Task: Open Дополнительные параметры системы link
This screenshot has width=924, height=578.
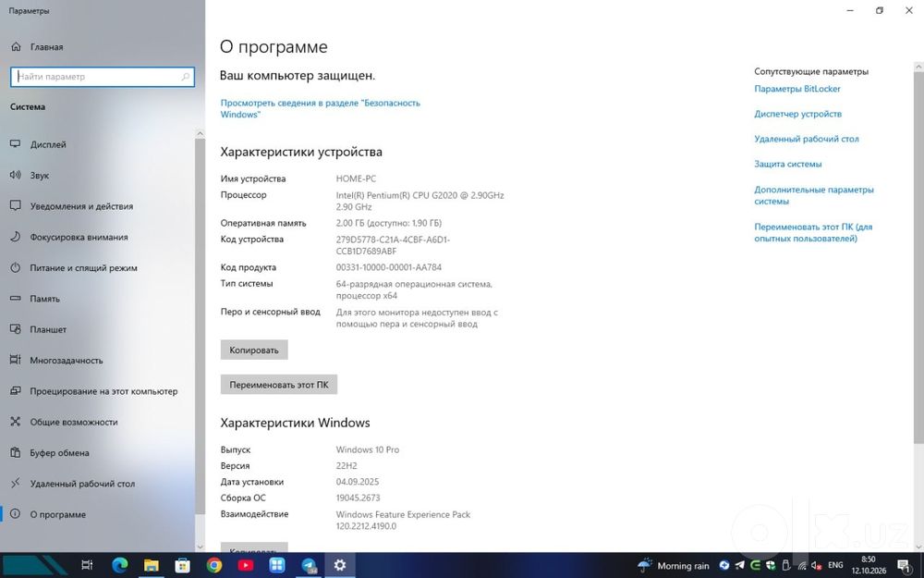Action: point(814,195)
